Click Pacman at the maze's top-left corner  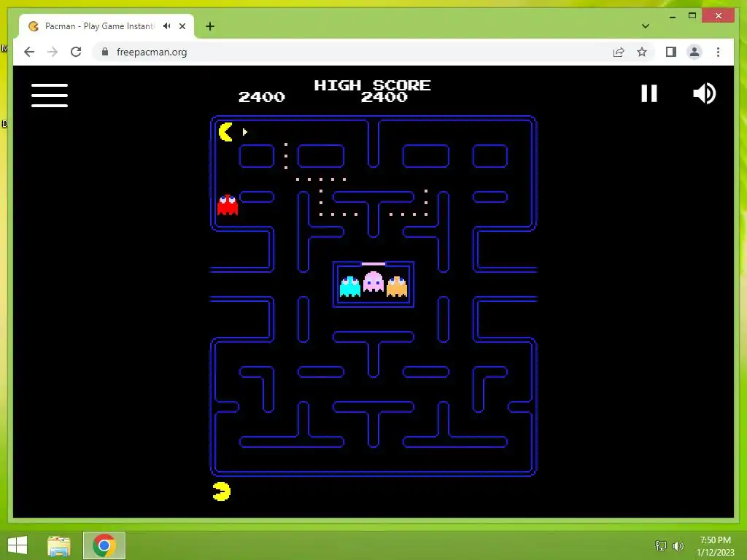tap(226, 132)
